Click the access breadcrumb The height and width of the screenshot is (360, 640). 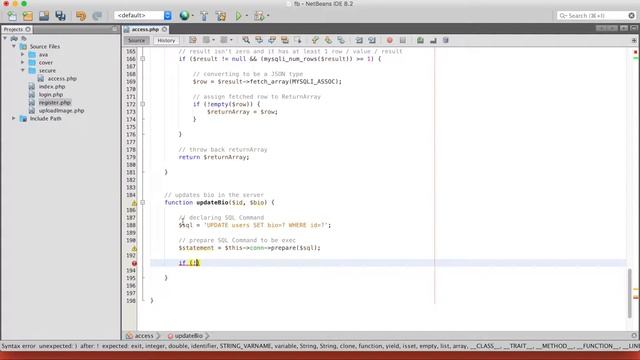click(144, 336)
